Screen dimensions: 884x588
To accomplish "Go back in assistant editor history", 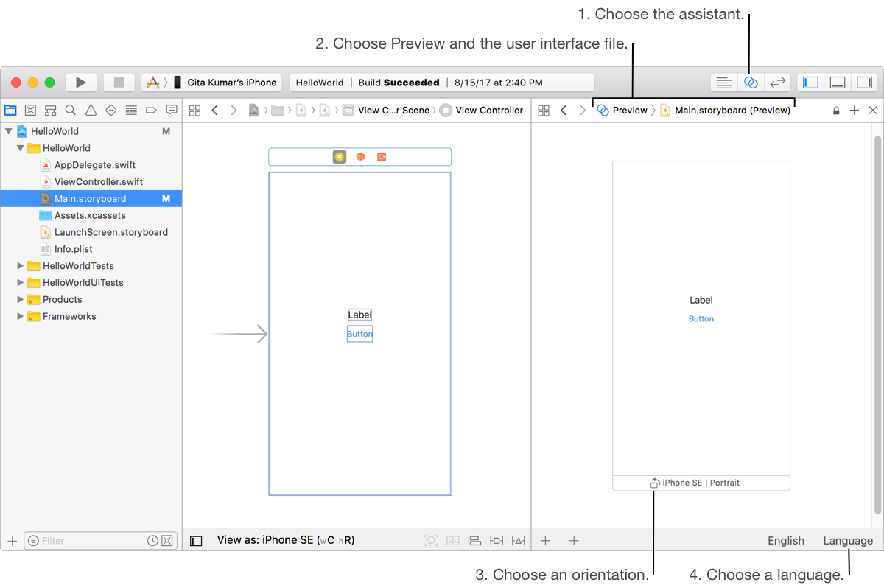I will [x=564, y=111].
